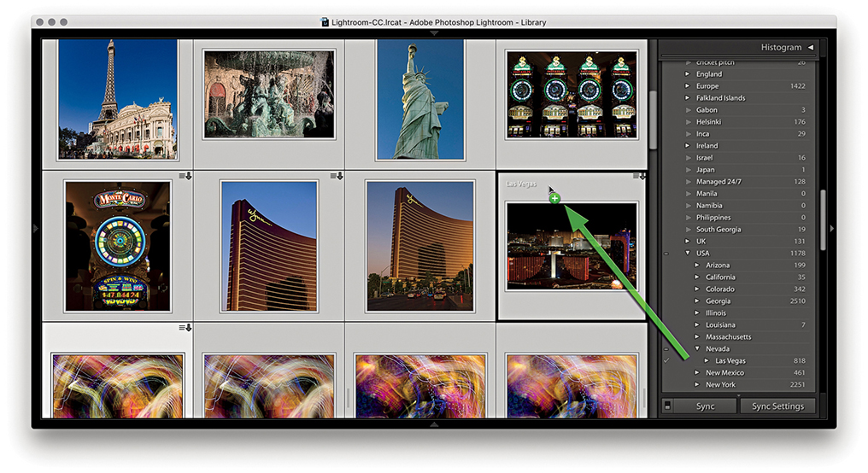Expand the Louisiana keyword
Viewport: 868px width, 473px height.
click(x=697, y=324)
